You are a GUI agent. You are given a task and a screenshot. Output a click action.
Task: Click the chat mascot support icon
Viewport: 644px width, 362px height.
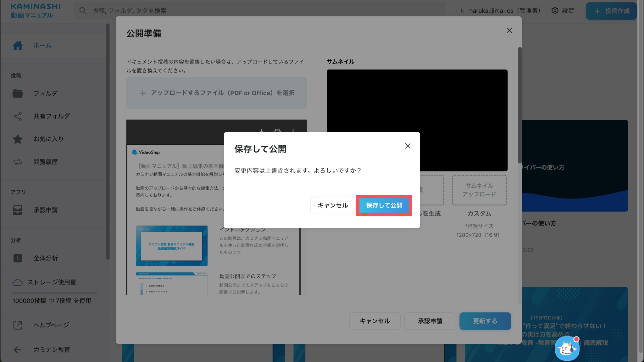point(567,348)
